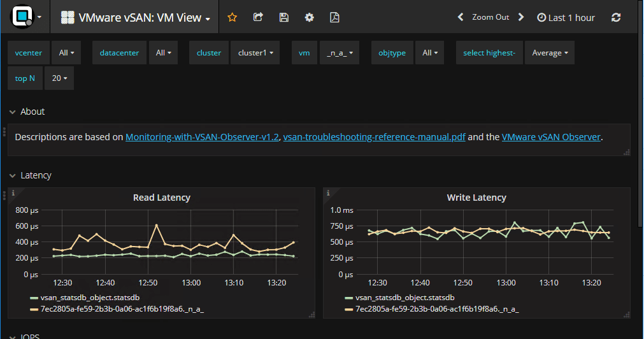Click the cluster variable label
The image size is (644, 339).
coord(209,53)
